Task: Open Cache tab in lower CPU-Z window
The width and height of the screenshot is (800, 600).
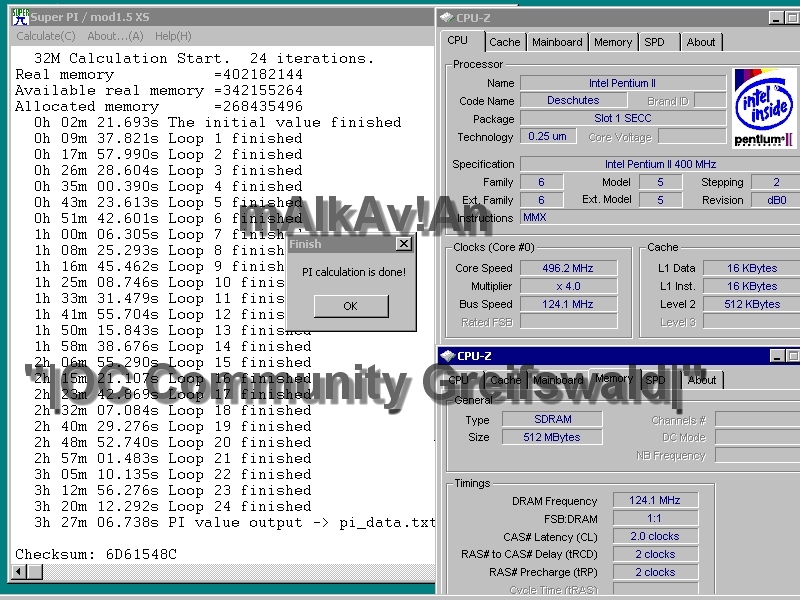Action: (x=506, y=380)
